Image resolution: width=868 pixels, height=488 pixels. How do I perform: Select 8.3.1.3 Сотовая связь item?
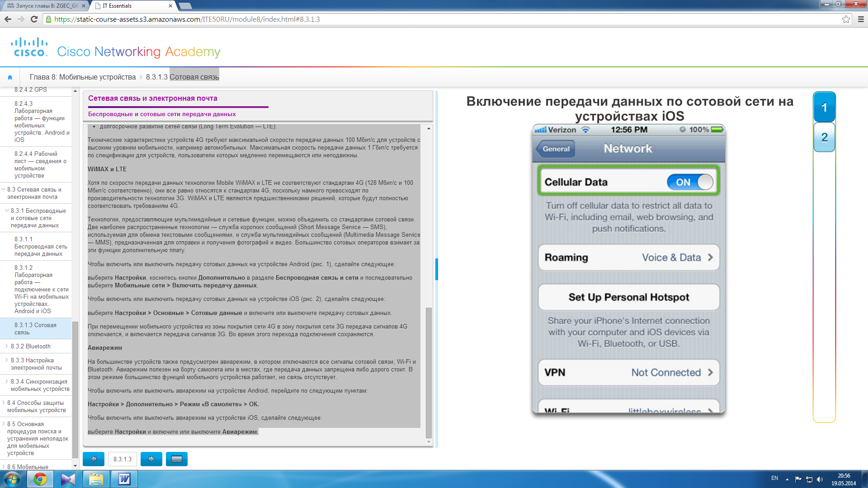pyautogui.click(x=35, y=328)
